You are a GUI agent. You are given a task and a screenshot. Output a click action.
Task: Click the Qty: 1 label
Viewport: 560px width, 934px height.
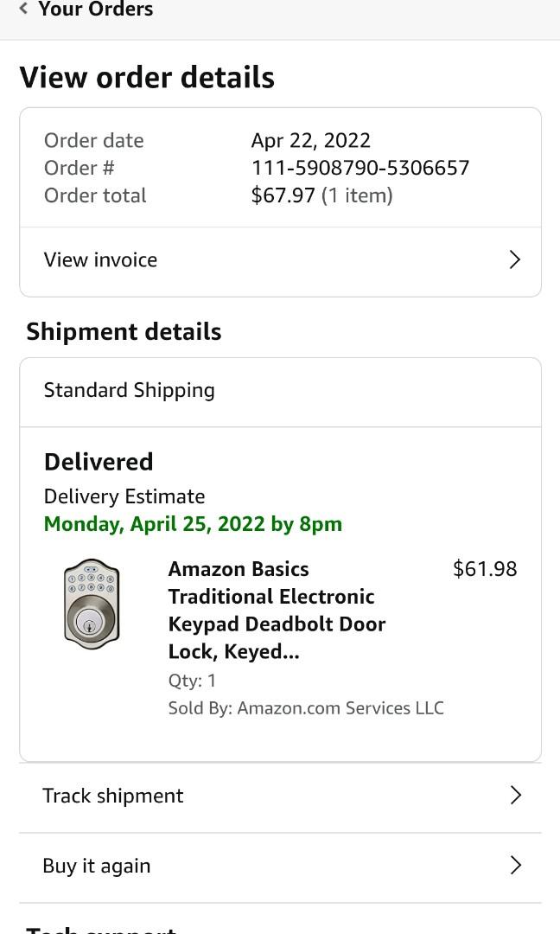(x=193, y=681)
